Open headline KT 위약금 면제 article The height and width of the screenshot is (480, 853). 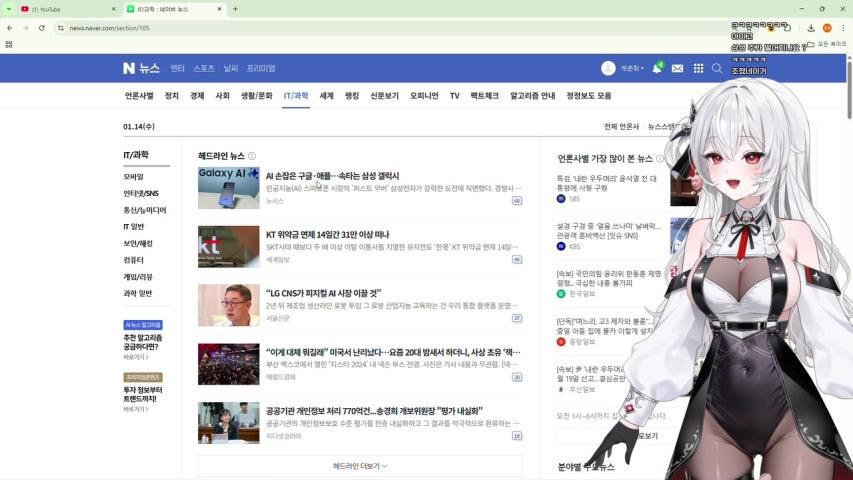tap(327, 235)
